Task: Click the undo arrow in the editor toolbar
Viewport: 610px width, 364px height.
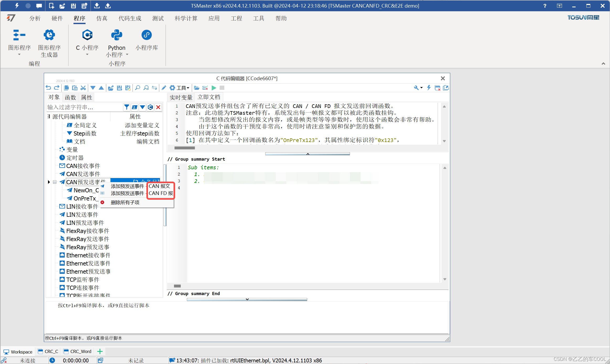Action: pyautogui.click(x=48, y=88)
